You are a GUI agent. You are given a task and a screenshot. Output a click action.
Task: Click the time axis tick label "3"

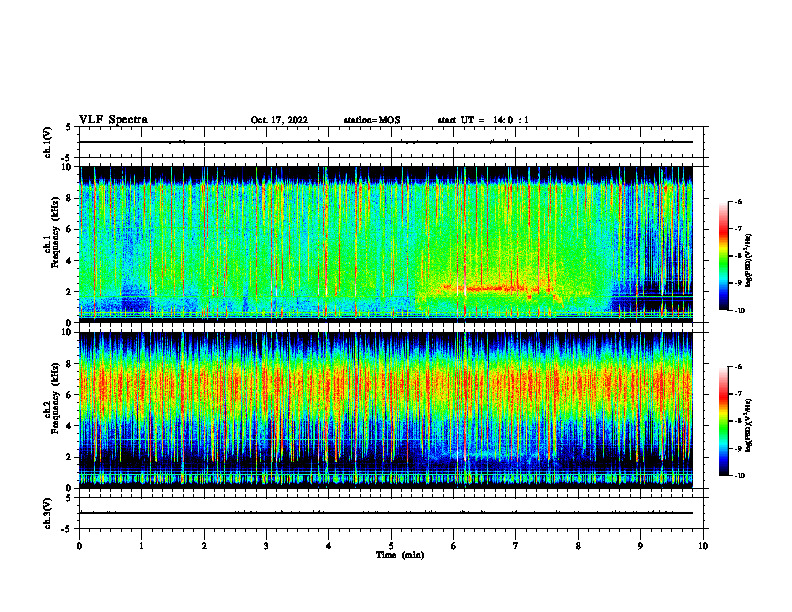pyautogui.click(x=266, y=546)
